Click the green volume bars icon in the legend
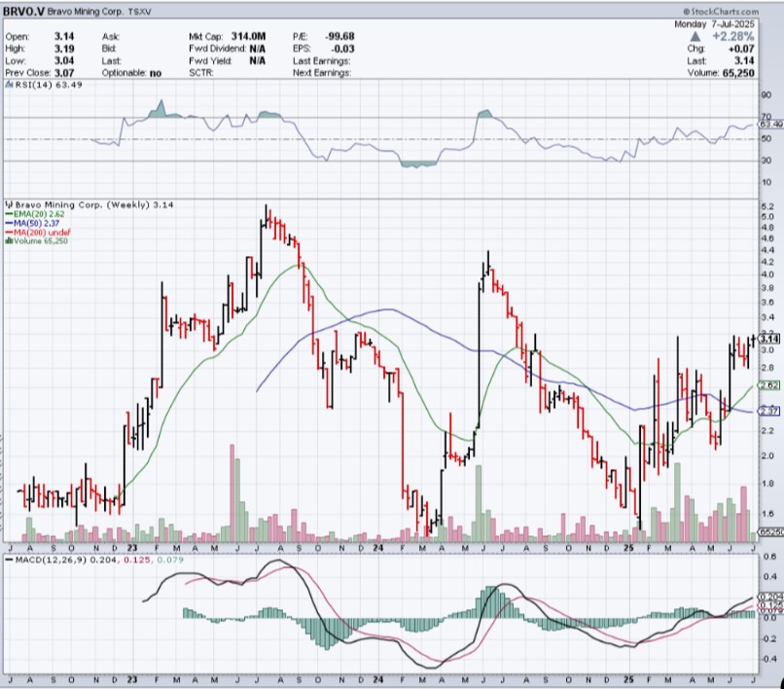Viewport: 784px width, 689px height. point(10,242)
